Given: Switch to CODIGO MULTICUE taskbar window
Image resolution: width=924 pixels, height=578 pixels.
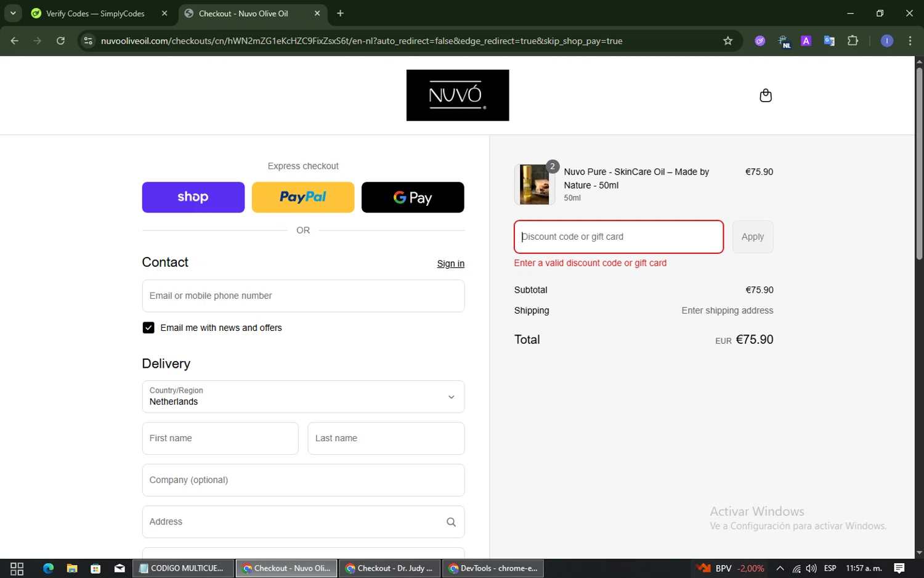Looking at the screenshot, I should pos(183,568).
